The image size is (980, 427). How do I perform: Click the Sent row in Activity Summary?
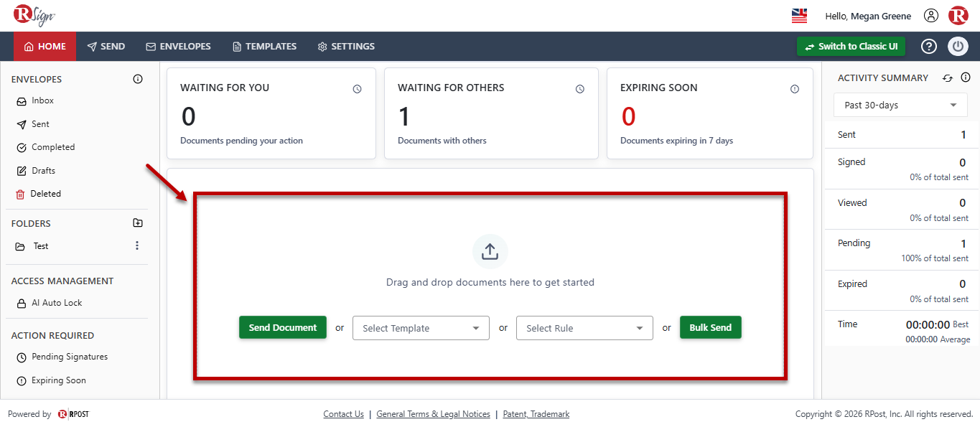(x=902, y=135)
